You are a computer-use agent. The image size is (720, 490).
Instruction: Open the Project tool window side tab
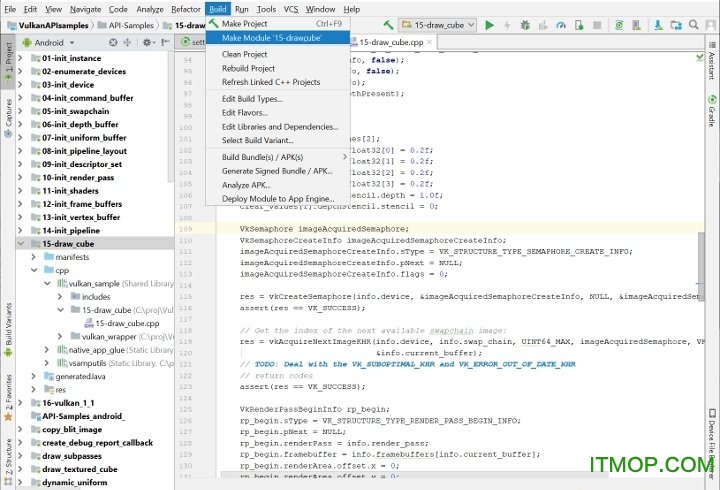[8, 62]
